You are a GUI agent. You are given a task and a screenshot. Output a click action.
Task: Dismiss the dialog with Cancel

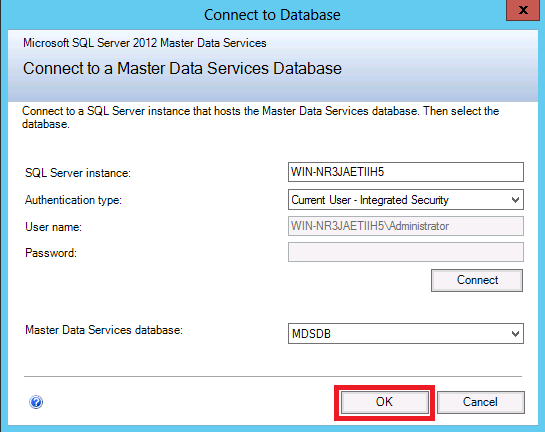click(480, 402)
